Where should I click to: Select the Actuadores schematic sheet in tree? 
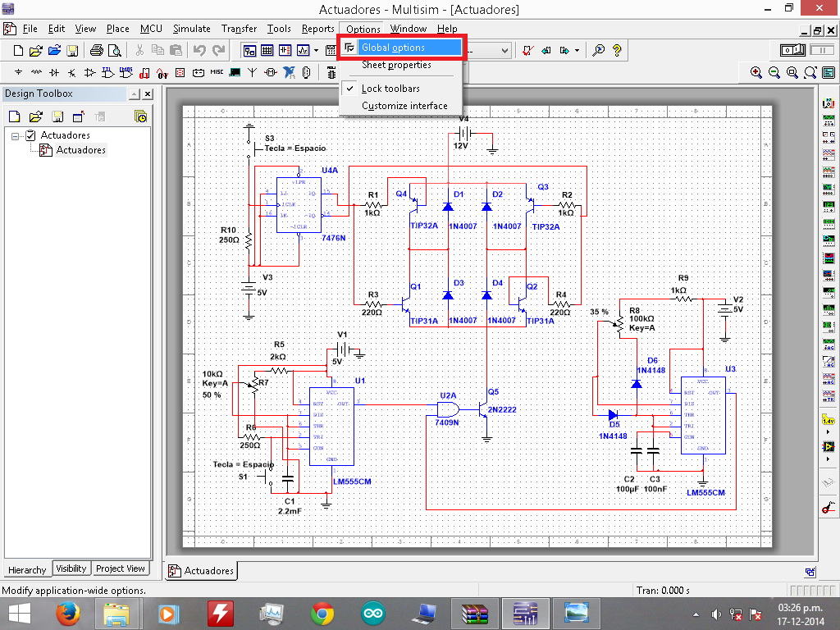80,150
